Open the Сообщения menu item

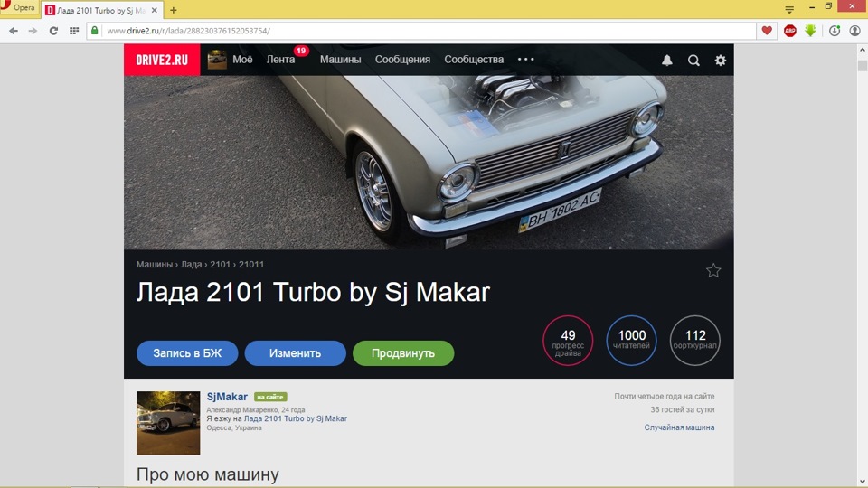[402, 60]
